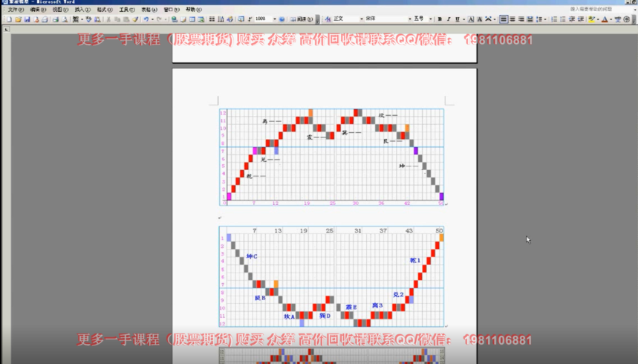Expand the 五号 font size dropdown
The width and height of the screenshot is (638, 364).
[x=431, y=19]
